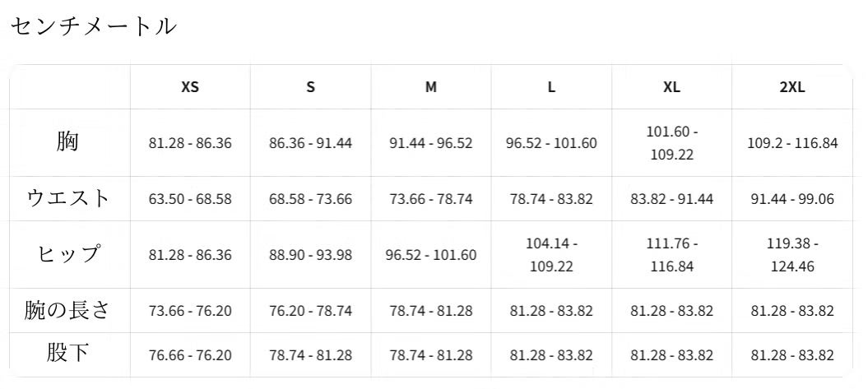Image resolution: width=868 pixels, height=389 pixels.
Task: Click the ヒップ row label
Action: click(69, 254)
